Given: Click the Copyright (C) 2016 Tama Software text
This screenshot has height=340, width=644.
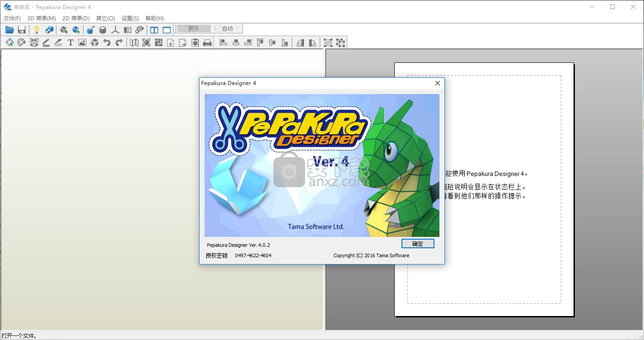Looking at the screenshot, I should 371,255.
